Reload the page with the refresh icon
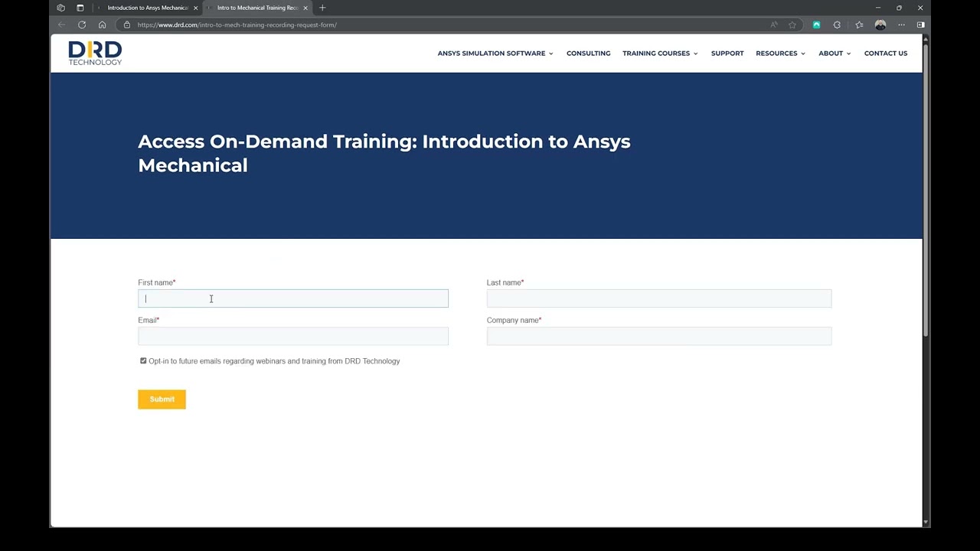This screenshot has width=980, height=551. tap(82, 24)
